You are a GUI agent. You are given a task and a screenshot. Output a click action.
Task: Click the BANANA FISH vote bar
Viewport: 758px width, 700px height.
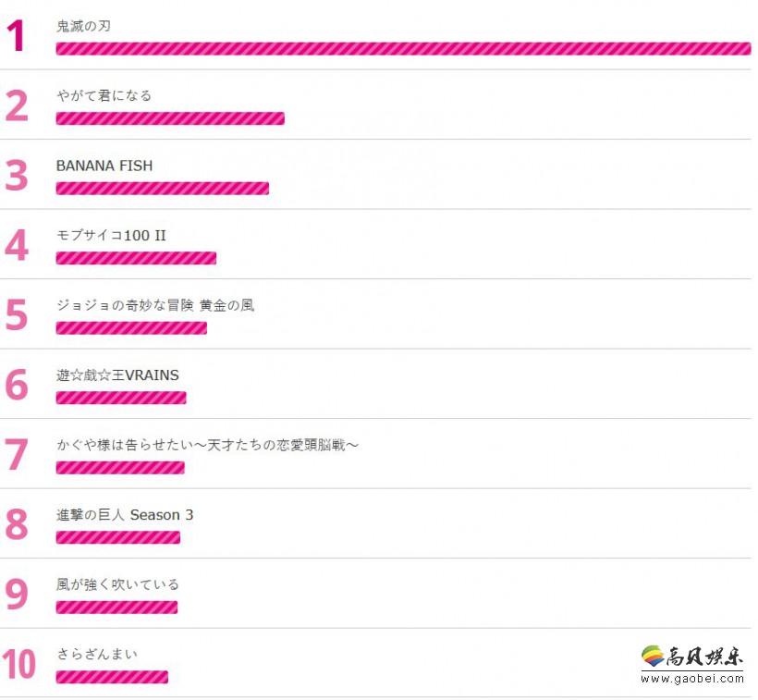tap(163, 188)
